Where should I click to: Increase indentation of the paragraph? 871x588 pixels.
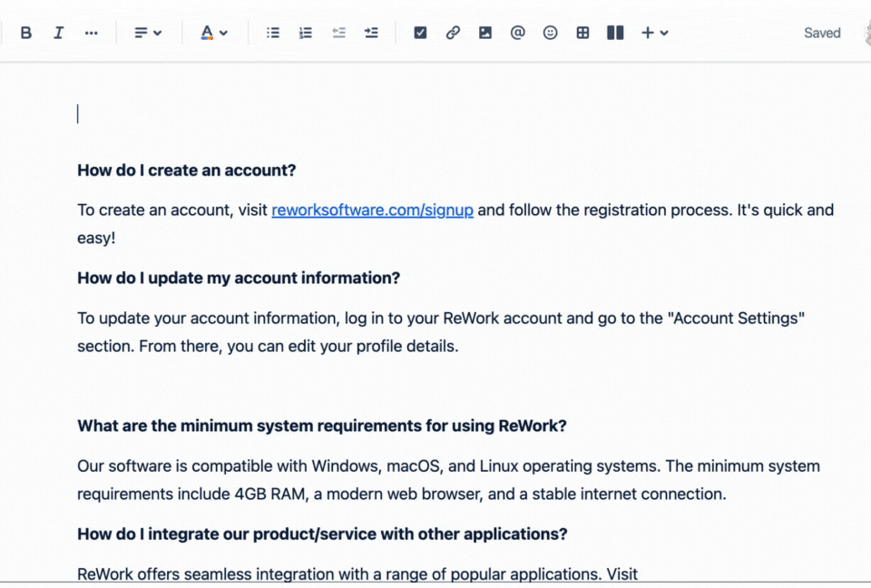tap(371, 32)
